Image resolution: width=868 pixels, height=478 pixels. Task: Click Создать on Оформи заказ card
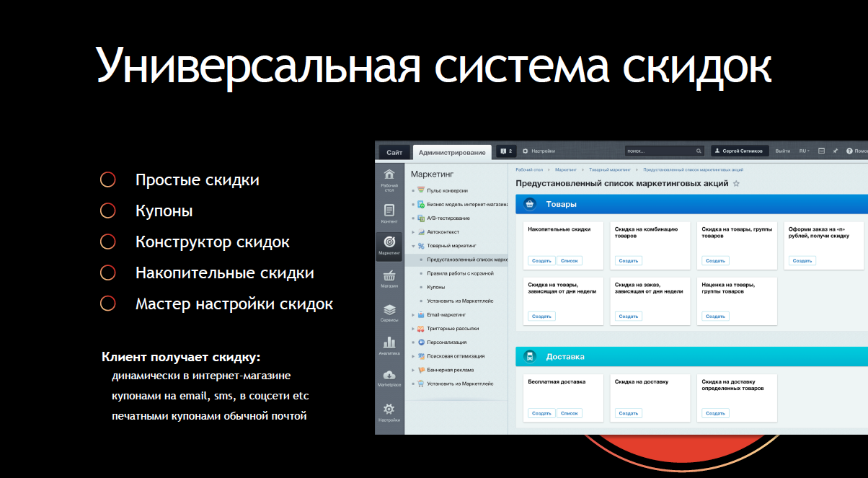point(802,260)
